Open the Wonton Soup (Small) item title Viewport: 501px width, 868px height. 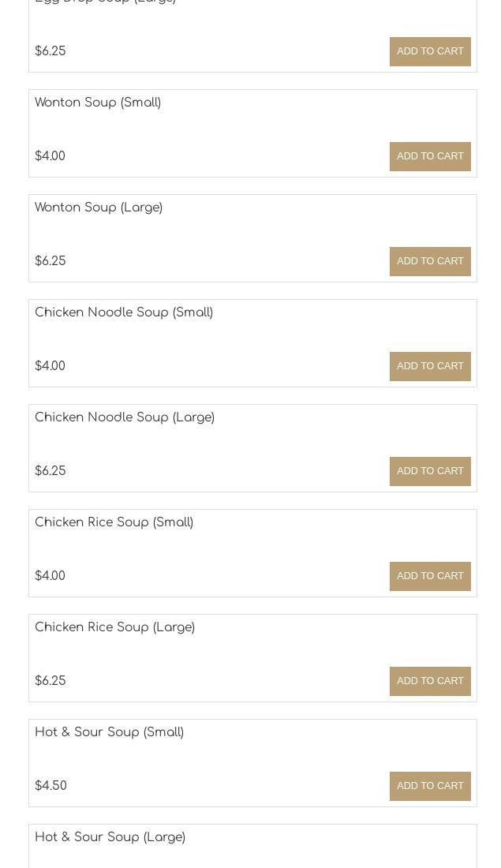[x=98, y=103]
